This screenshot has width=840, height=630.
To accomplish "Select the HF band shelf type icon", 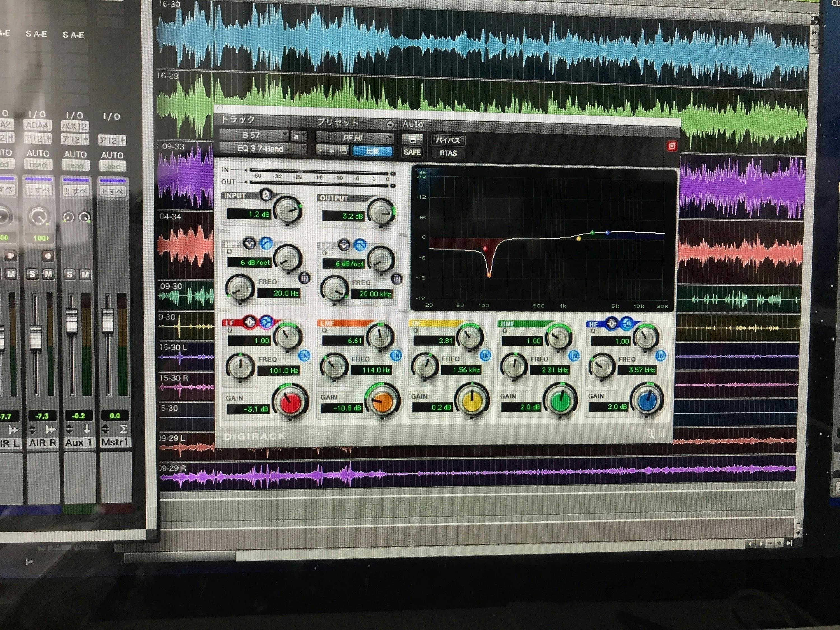I will (627, 324).
